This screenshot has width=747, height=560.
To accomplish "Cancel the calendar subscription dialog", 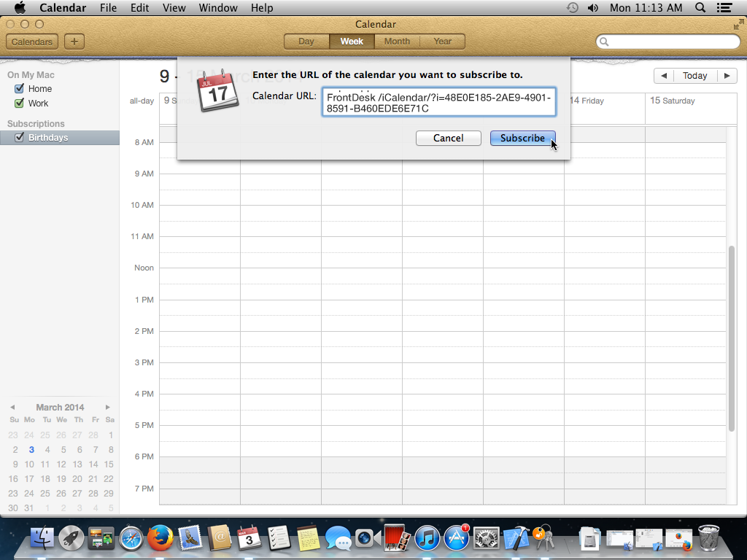I will pyautogui.click(x=449, y=138).
